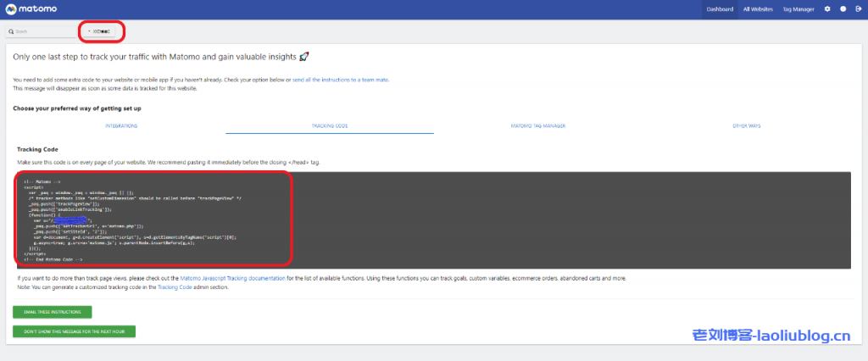Viewport: 868px width, 361px height.
Task: Click the info icon in top bar
Action: point(843,9)
